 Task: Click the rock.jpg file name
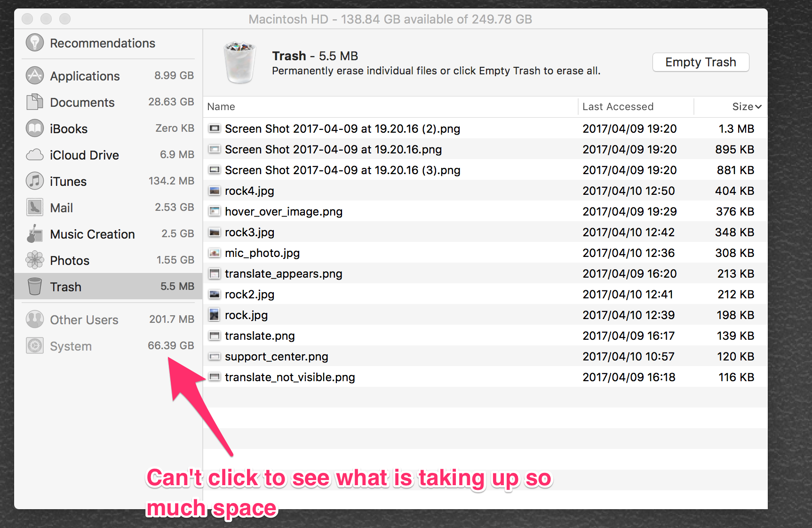(246, 315)
